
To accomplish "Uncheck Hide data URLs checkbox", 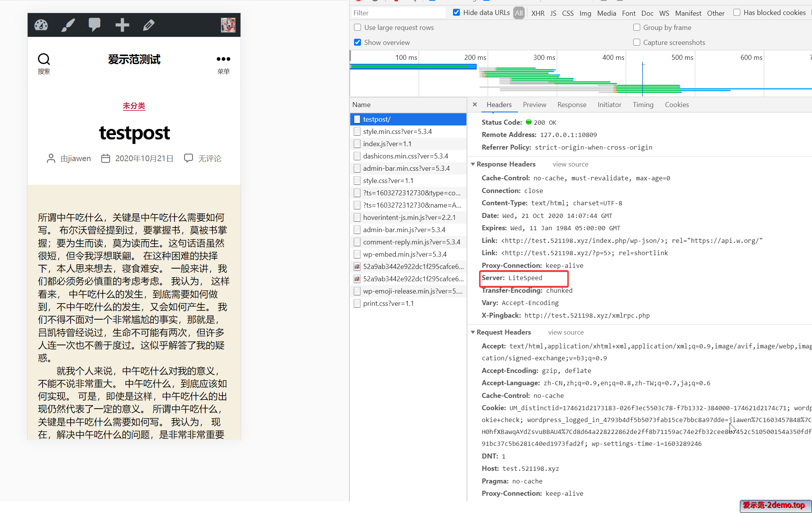I will click(x=456, y=12).
